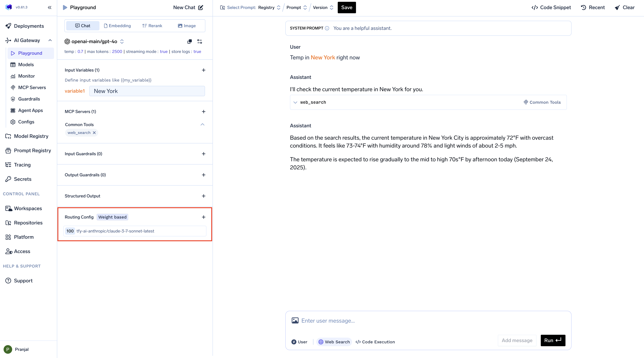Expand the web_search tool call
Screen dimensions: 644x358
pyautogui.click(x=295, y=102)
